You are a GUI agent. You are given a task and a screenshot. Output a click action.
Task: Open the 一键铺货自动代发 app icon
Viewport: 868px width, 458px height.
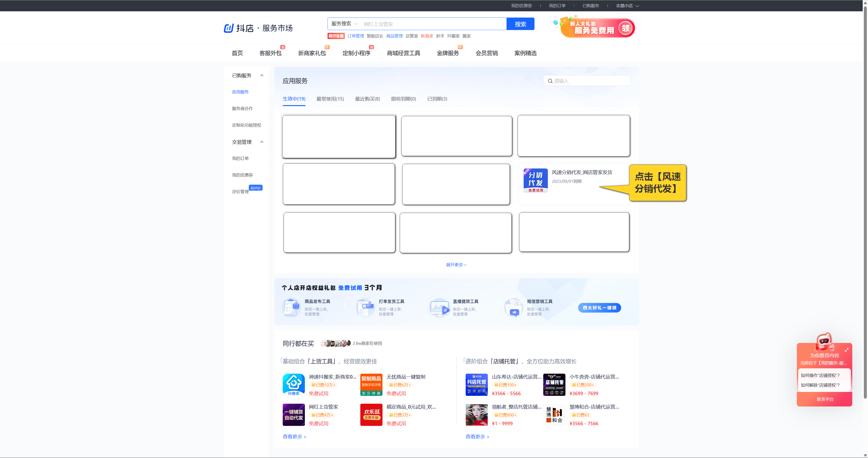point(294,415)
